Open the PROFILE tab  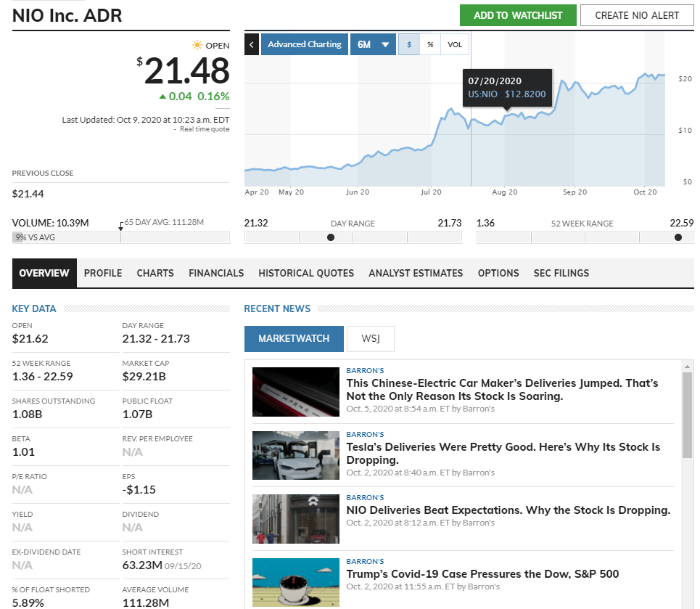(x=103, y=273)
